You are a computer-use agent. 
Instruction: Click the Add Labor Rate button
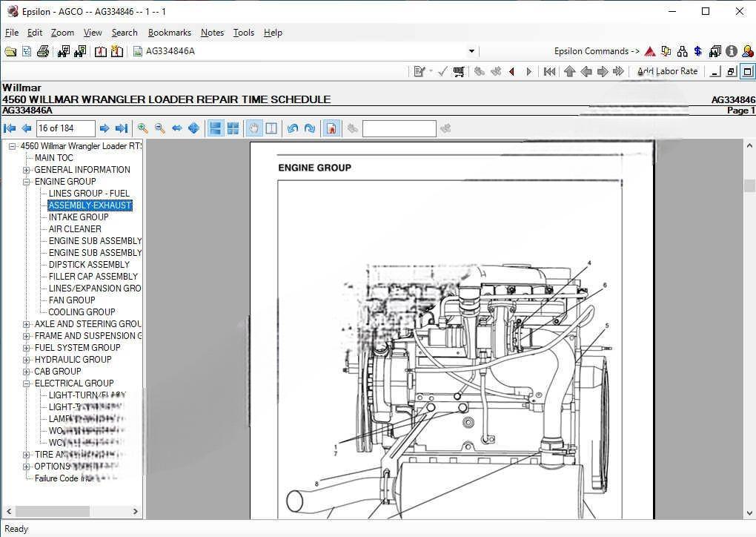coord(667,70)
